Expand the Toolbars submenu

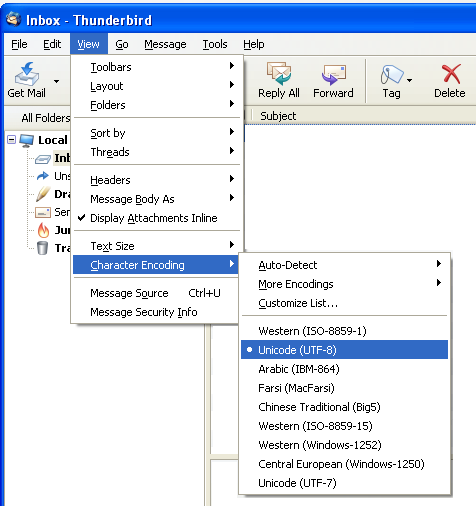[157, 67]
